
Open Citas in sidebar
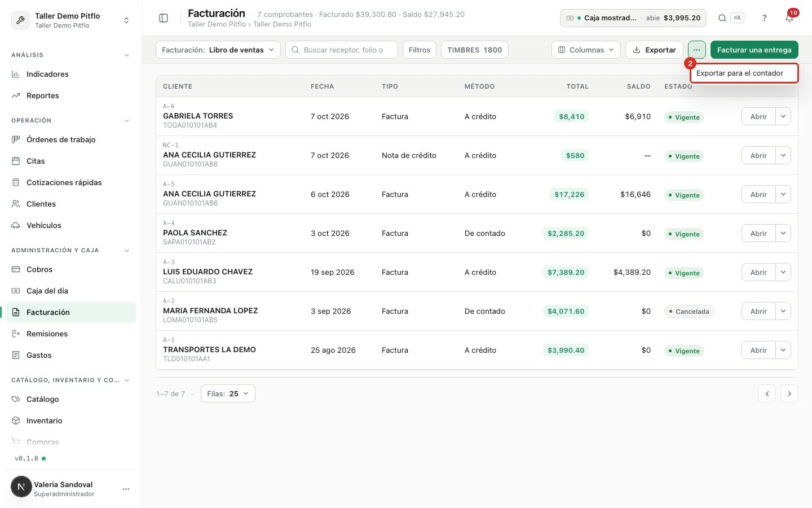[x=70, y=161]
